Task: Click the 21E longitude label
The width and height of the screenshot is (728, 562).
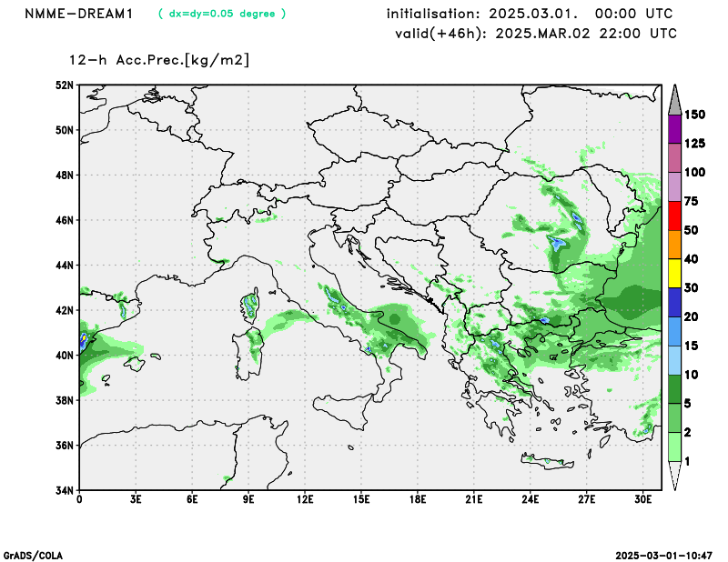Action: pyautogui.click(x=473, y=500)
